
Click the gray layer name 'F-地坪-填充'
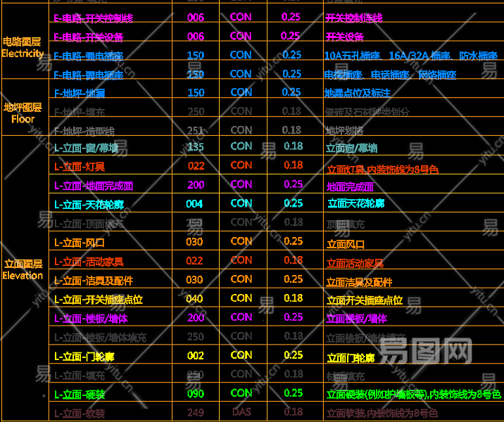point(80,112)
